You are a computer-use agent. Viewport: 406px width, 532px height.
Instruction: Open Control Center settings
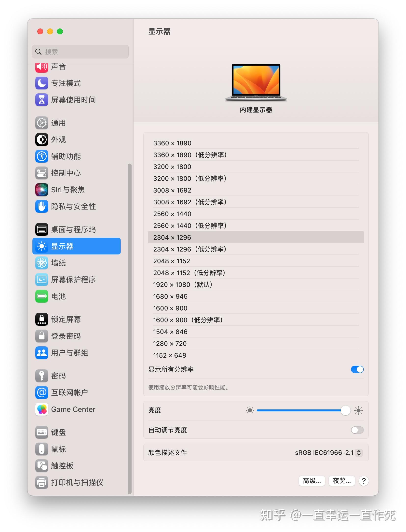point(41,173)
